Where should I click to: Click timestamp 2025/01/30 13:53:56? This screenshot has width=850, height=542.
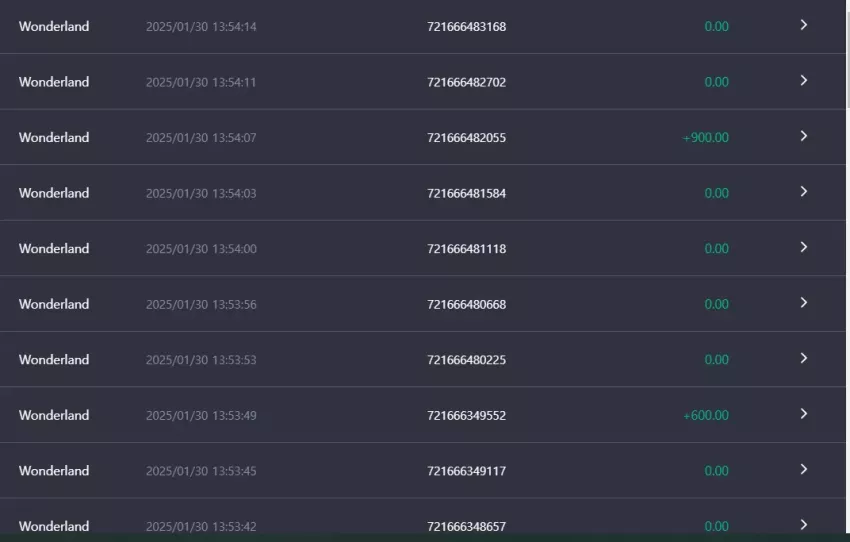pos(201,305)
